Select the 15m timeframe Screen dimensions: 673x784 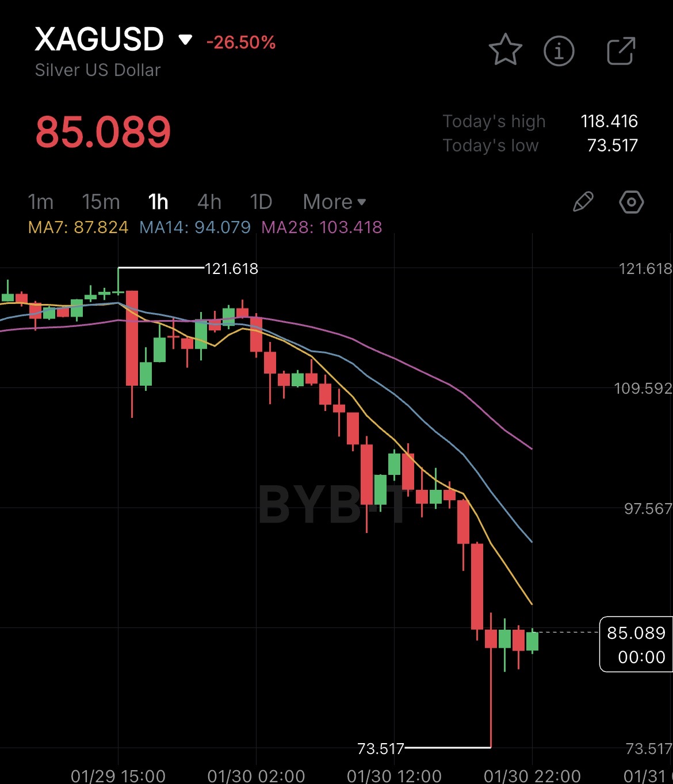click(101, 202)
